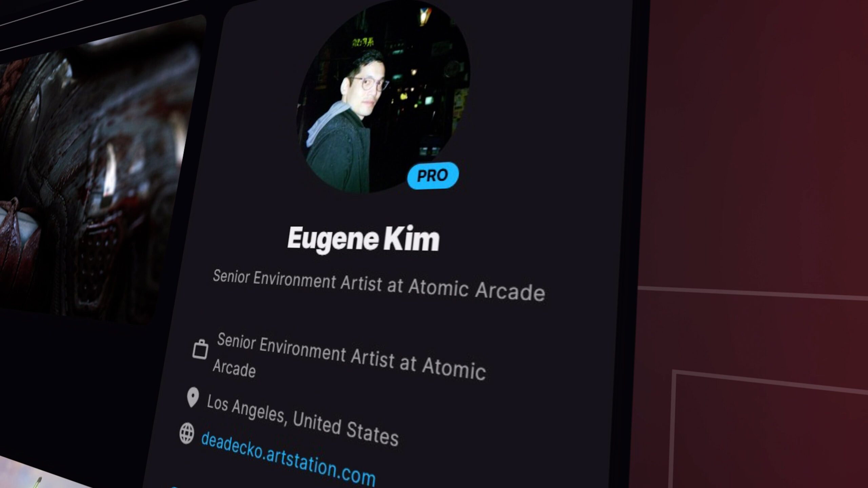Click the briefcase icon beside the job title
This screenshot has height=488, width=868.
[200, 349]
